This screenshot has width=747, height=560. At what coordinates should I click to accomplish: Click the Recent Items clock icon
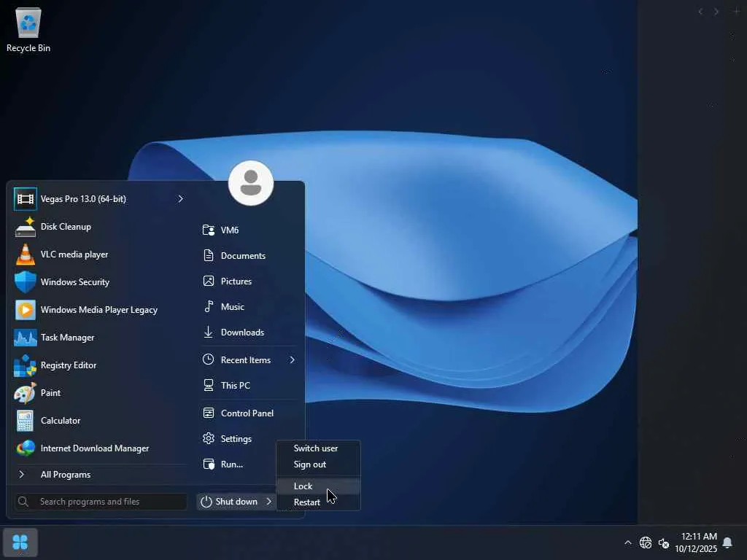click(208, 359)
